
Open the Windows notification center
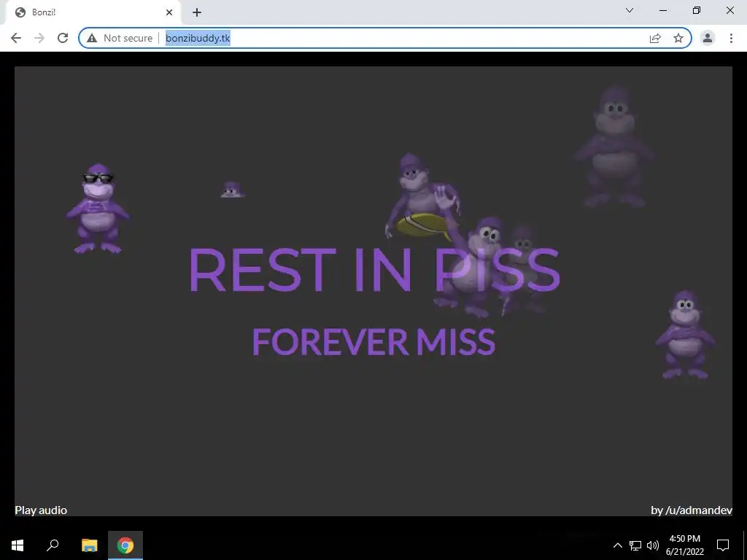723,545
